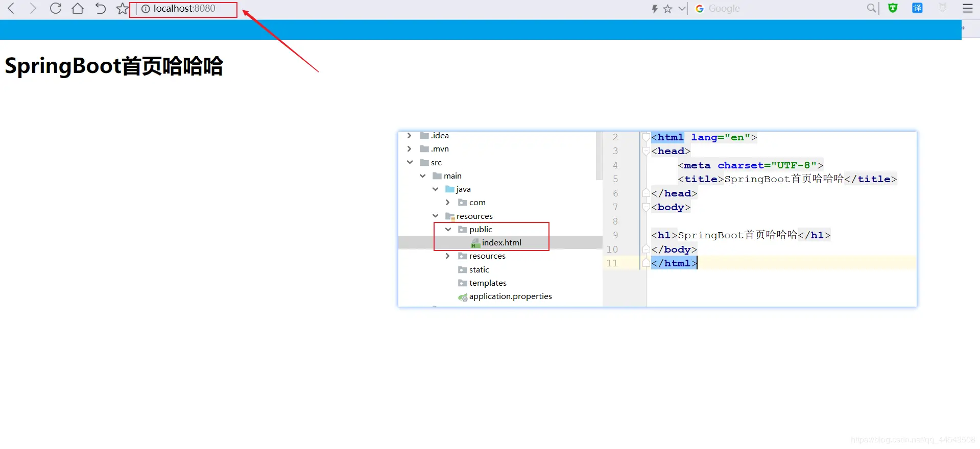Click the search magnifier icon
This screenshot has height=449, width=980.
click(x=871, y=8)
